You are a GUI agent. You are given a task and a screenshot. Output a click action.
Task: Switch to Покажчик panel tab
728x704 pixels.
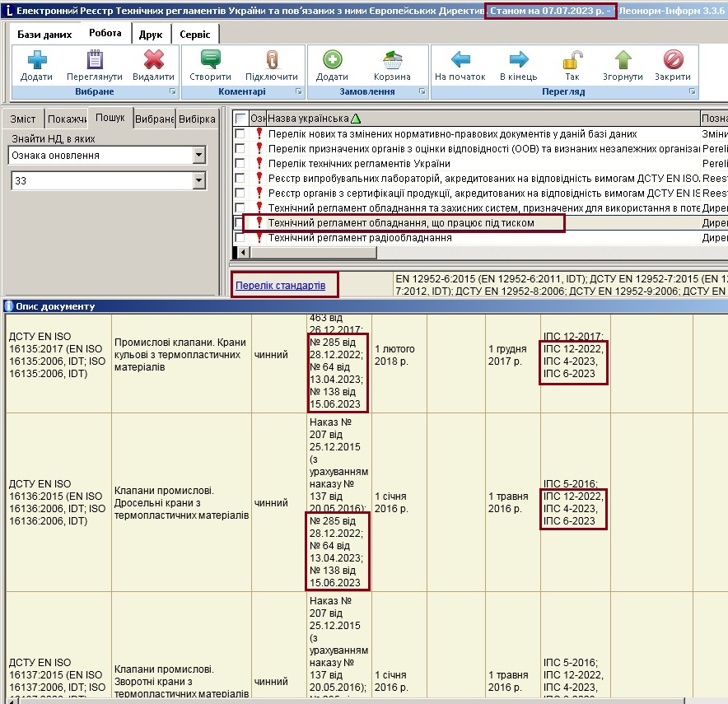(x=67, y=119)
